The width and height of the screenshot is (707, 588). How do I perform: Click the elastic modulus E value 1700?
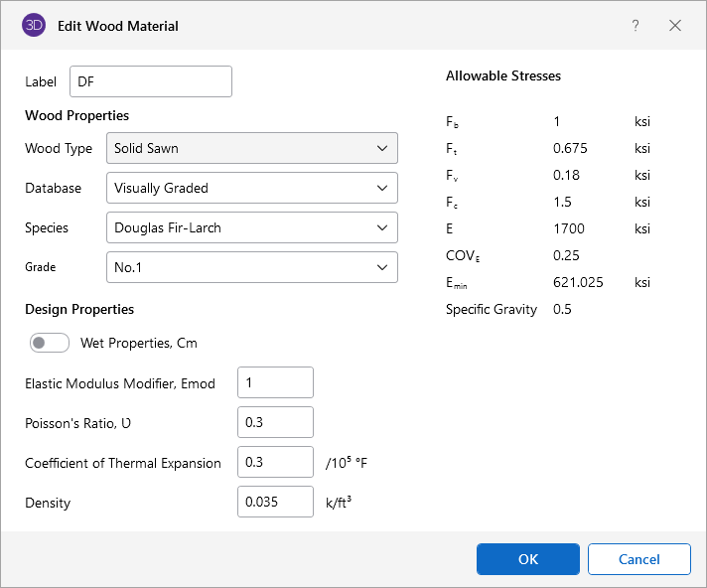[569, 228]
